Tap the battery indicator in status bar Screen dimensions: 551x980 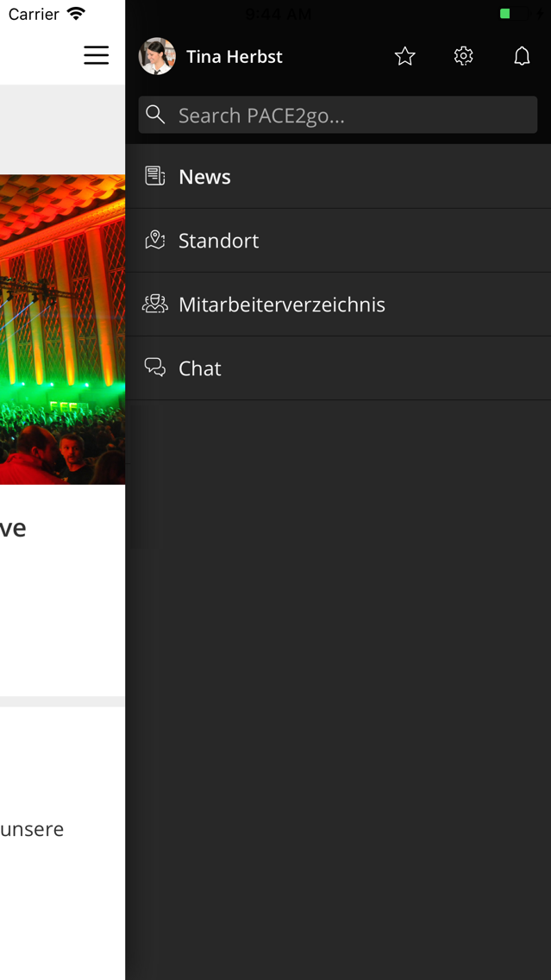point(516,14)
